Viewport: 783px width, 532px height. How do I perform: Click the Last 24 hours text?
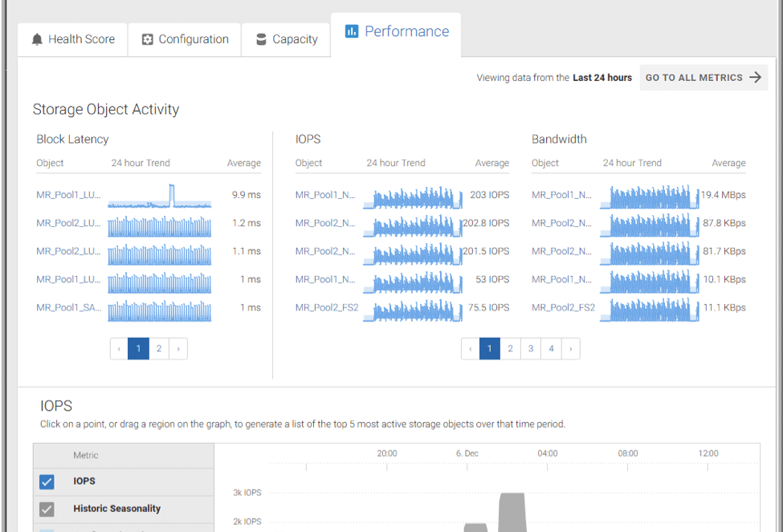(x=602, y=78)
